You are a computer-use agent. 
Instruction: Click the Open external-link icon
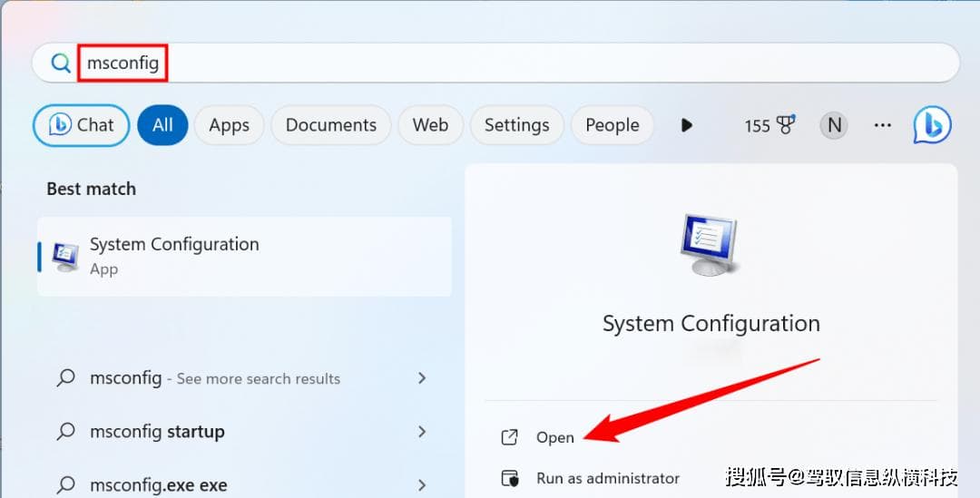tap(509, 437)
